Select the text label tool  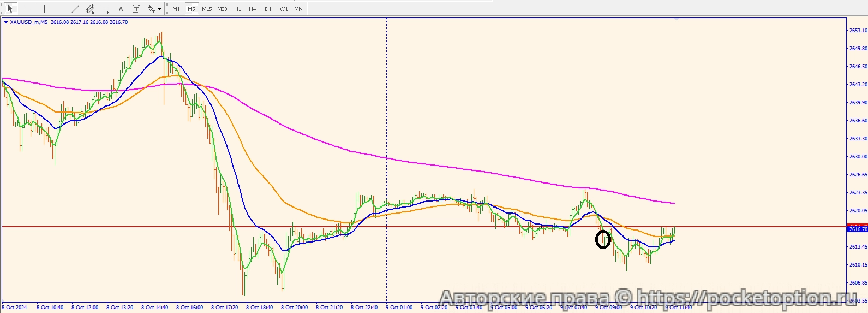click(x=136, y=9)
